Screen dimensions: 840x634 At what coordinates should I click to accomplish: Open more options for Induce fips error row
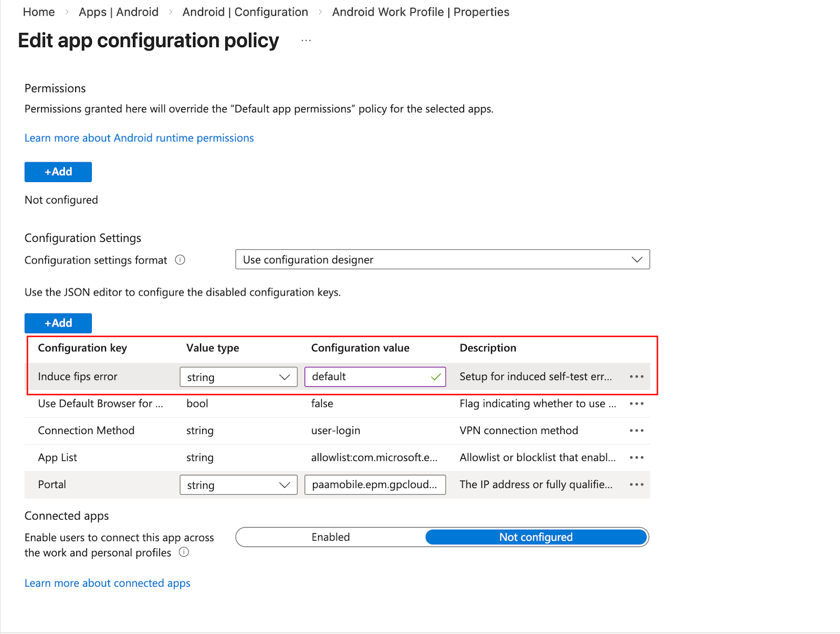(x=636, y=377)
